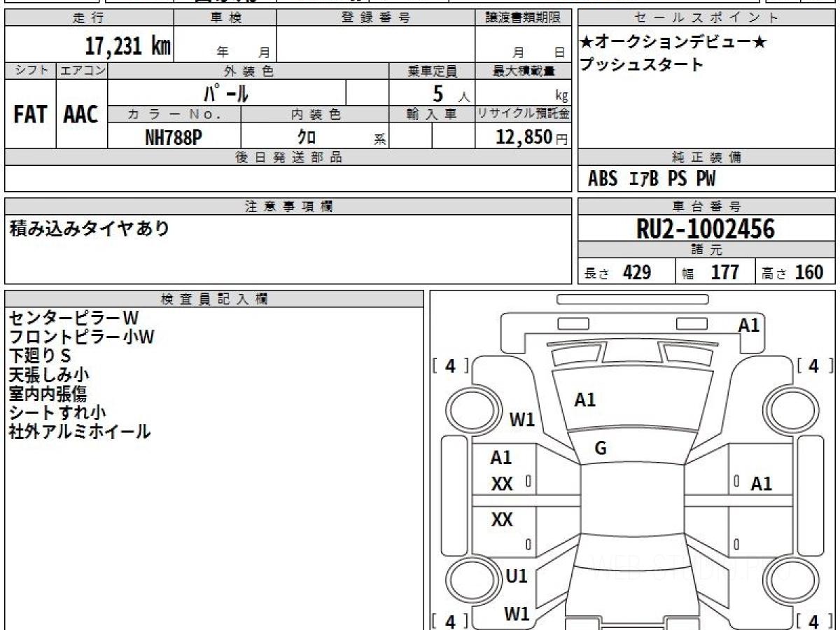Click the A1 mark on the hood
Screen dimensions: 840x630
tap(585, 400)
